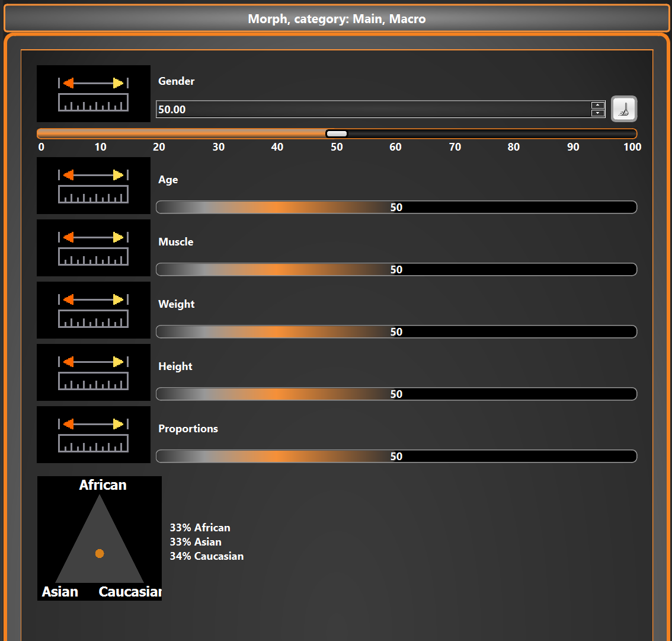
Task: Click the 0 mark on Gender scale
Action: click(x=41, y=147)
